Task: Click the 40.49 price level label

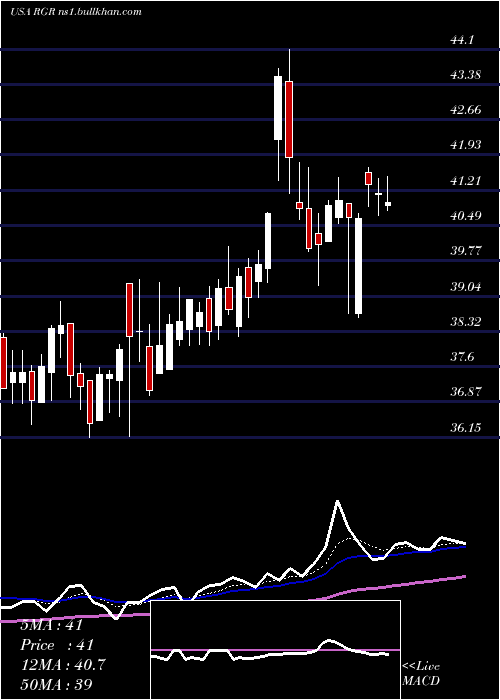Action: (x=466, y=215)
